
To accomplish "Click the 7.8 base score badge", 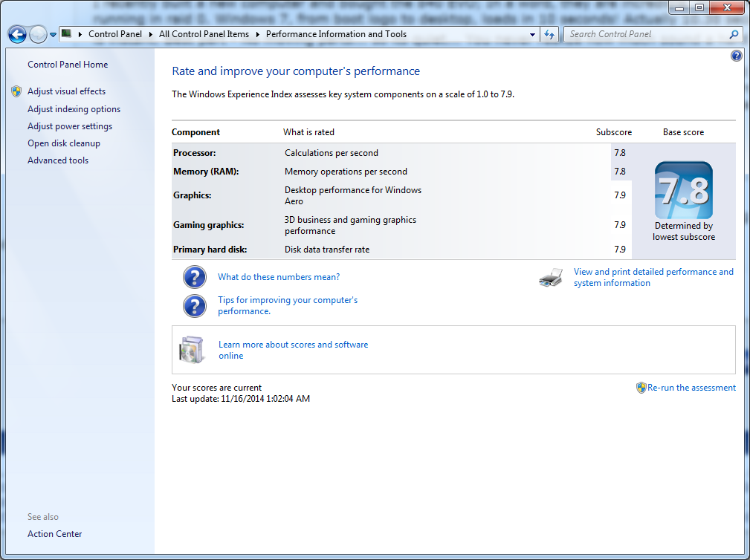I will (x=684, y=190).
